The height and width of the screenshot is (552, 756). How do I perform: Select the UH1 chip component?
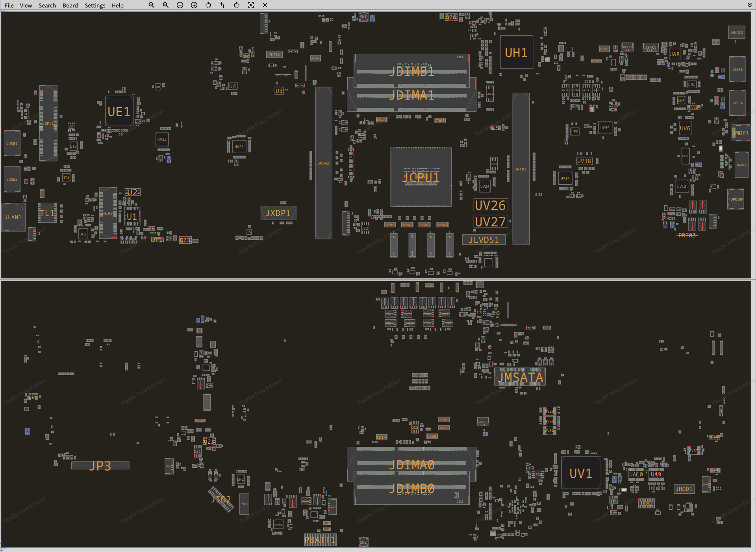516,52
